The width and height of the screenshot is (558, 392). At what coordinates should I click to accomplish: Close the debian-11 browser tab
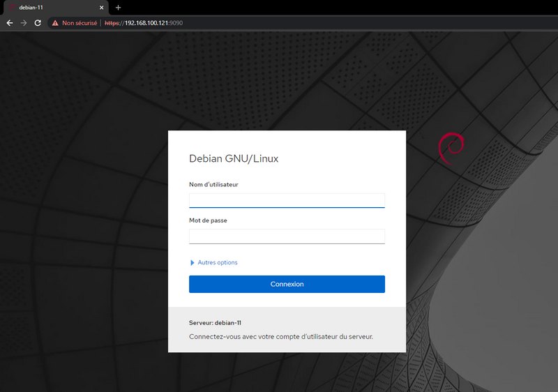pyautogui.click(x=102, y=8)
